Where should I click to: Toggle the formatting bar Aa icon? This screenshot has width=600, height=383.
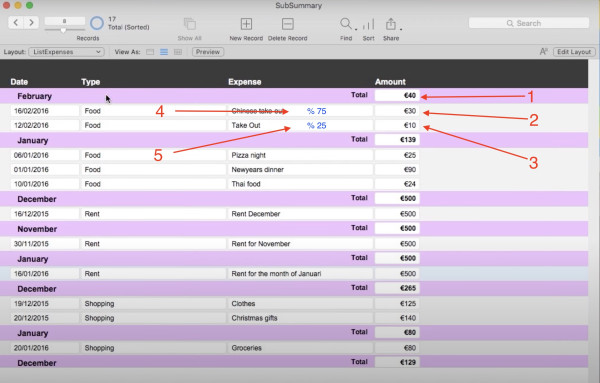543,52
